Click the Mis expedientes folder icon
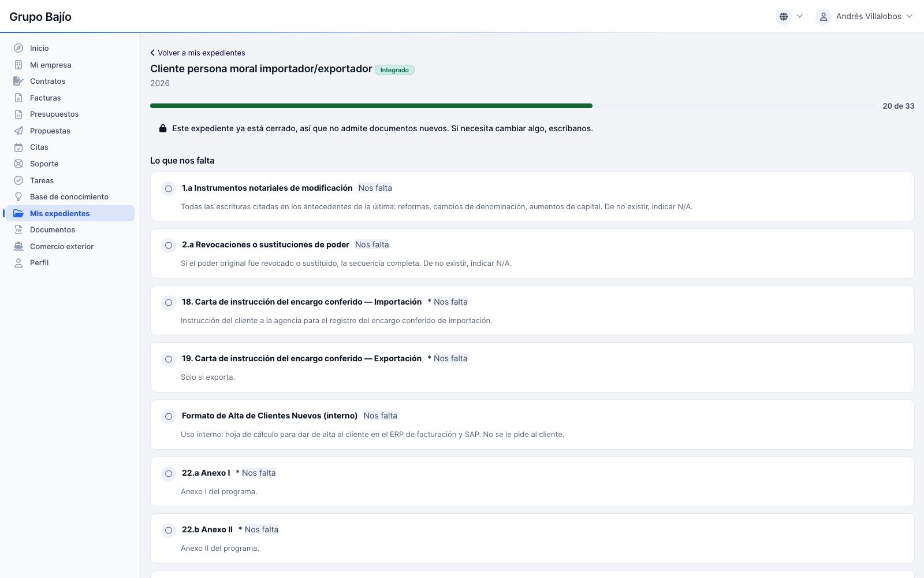 click(x=18, y=213)
